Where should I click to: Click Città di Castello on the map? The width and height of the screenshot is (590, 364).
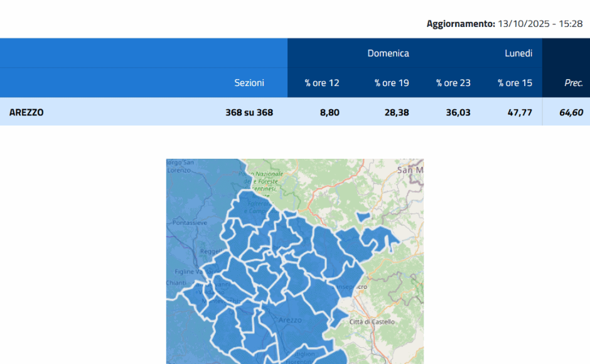point(372,322)
